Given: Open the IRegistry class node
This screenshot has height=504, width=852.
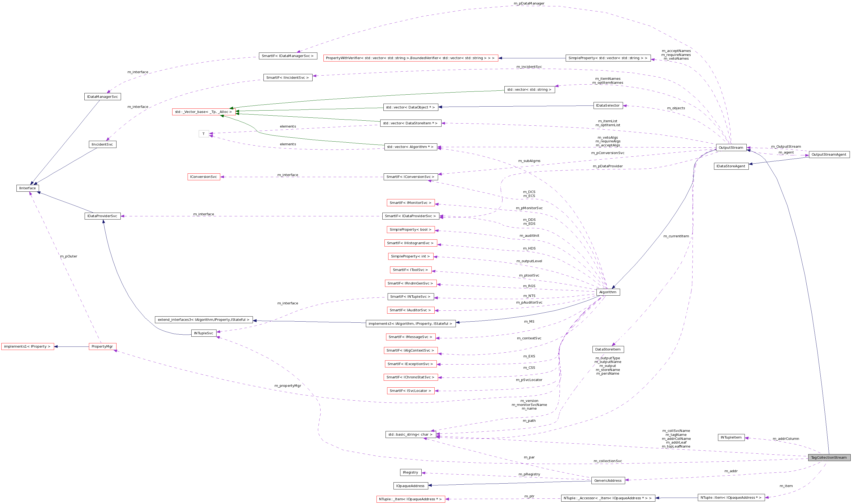Looking at the screenshot, I should tap(410, 472).
